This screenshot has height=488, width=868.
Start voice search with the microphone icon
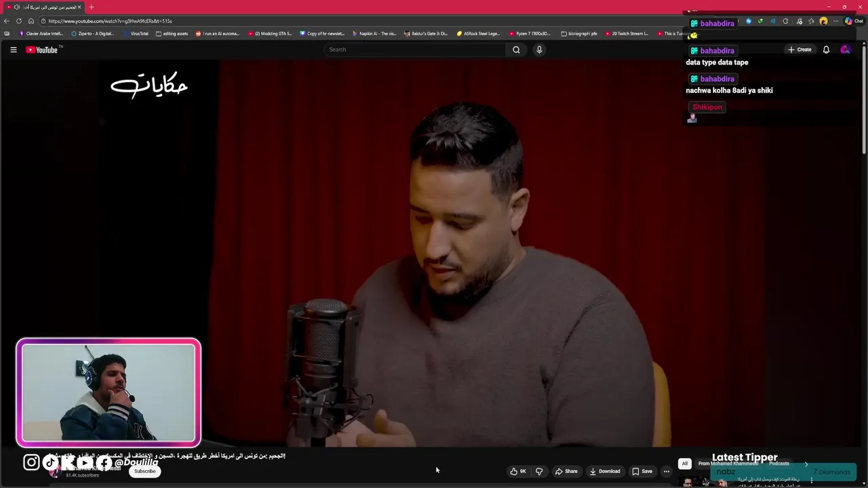[x=539, y=49]
